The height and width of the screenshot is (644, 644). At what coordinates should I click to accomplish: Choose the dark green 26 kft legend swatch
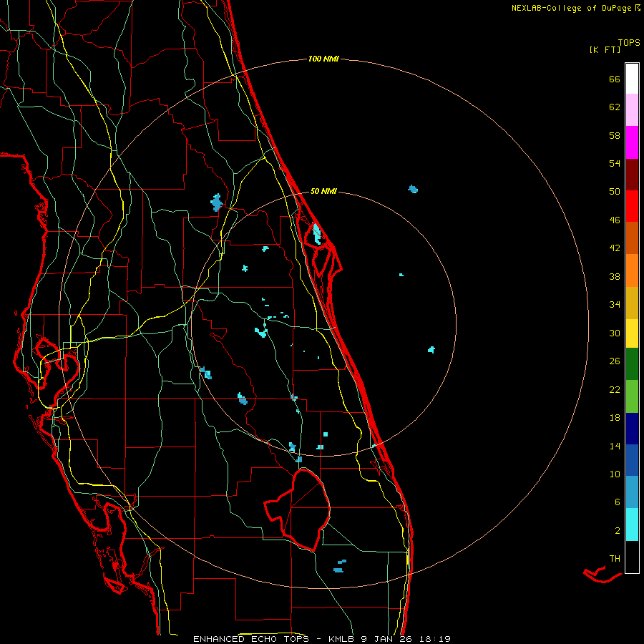pos(632,364)
